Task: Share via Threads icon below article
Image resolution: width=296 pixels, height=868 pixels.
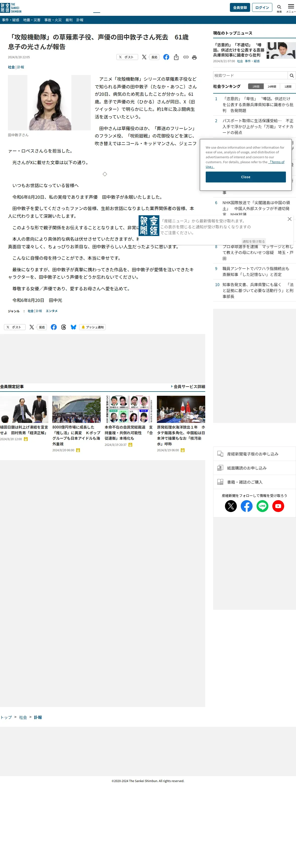Action: point(64,327)
